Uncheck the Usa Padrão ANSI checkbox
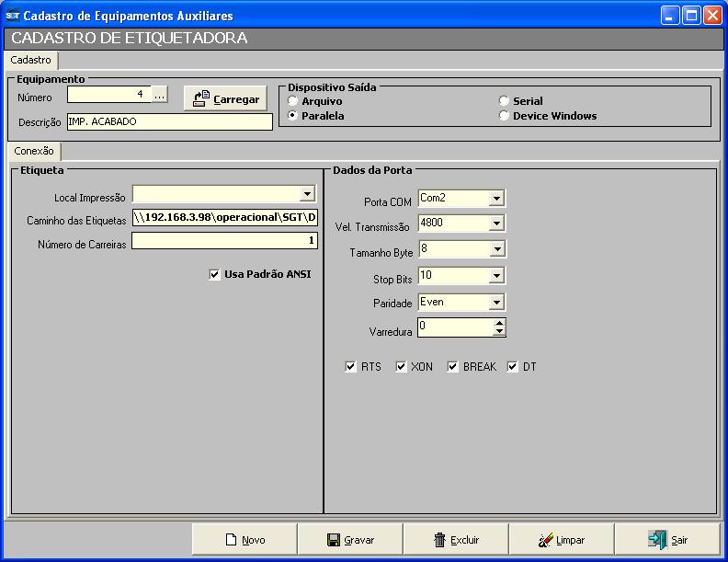The image size is (728, 562). 215,274
